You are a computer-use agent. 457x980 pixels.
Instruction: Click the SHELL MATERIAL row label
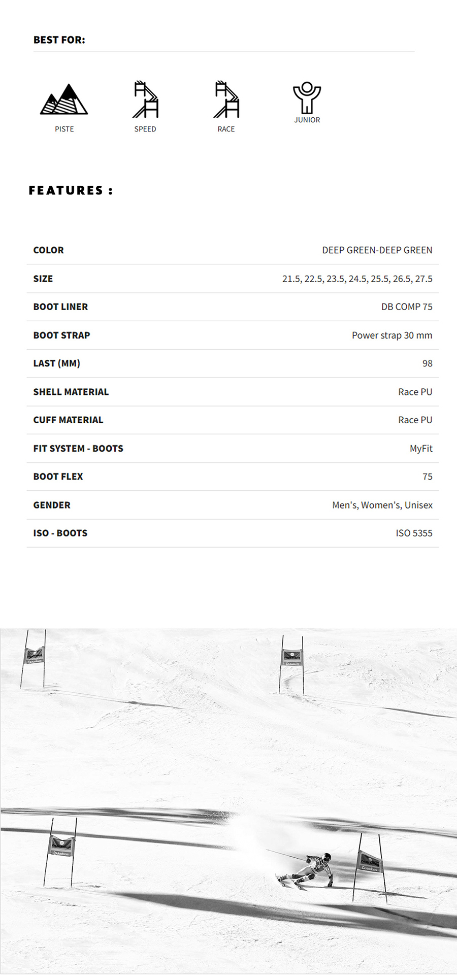(x=71, y=392)
